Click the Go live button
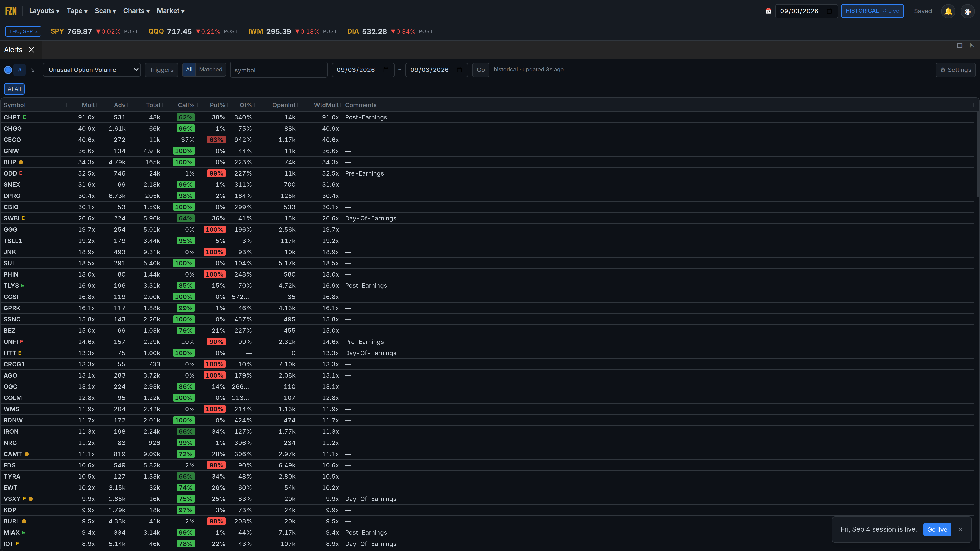 [x=937, y=529]
